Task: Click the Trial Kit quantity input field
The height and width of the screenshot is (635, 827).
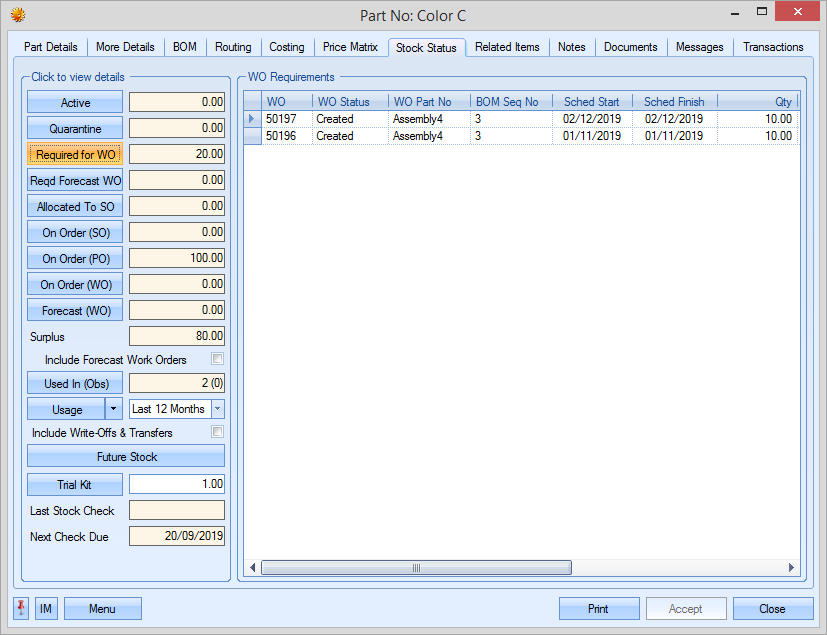Action: 177,485
